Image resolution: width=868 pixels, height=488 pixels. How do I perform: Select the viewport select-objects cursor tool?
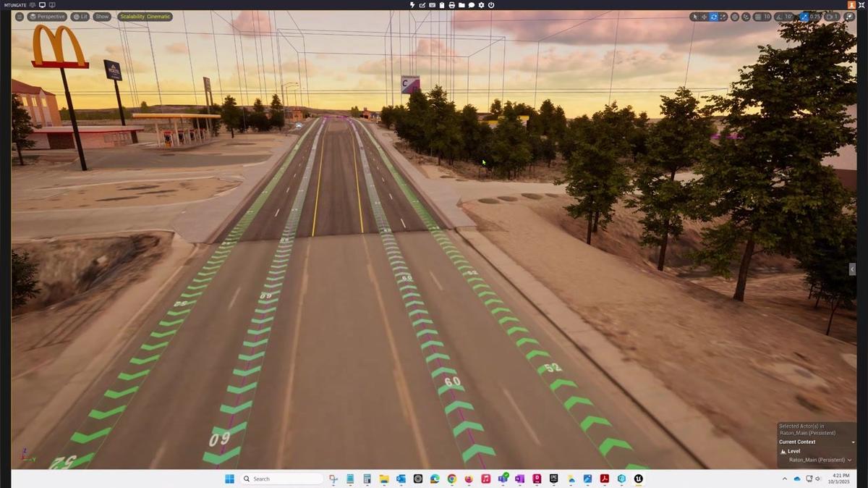(x=694, y=17)
